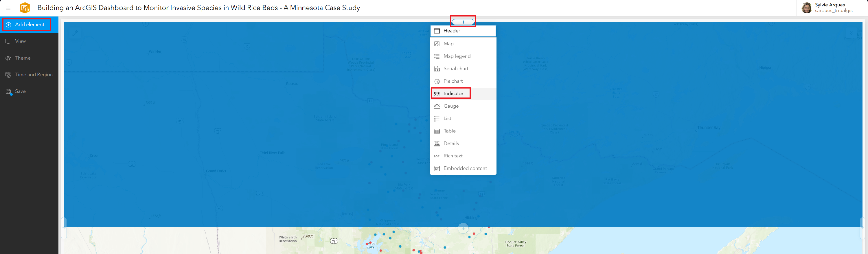Click the Map legend list icon
Screen dimensions: 868x254
[437, 56]
